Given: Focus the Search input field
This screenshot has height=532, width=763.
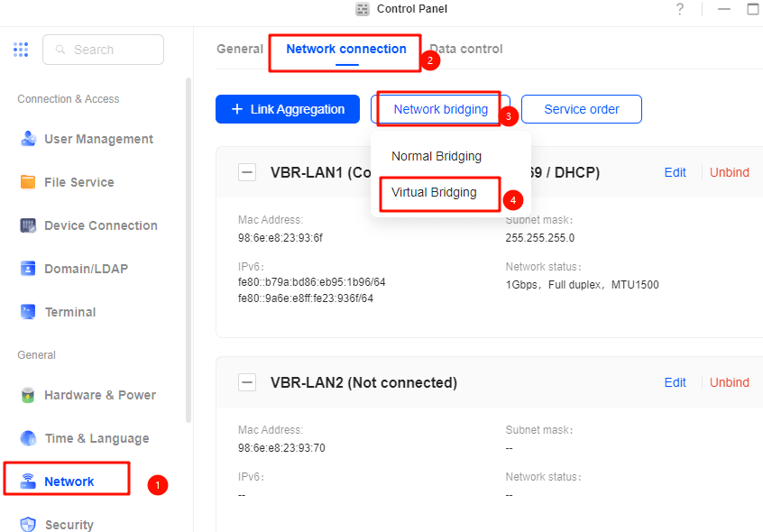Looking at the screenshot, I should click(103, 50).
